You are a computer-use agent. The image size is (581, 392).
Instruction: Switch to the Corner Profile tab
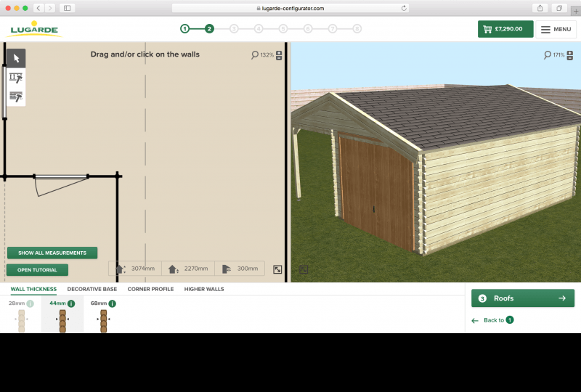click(x=150, y=289)
